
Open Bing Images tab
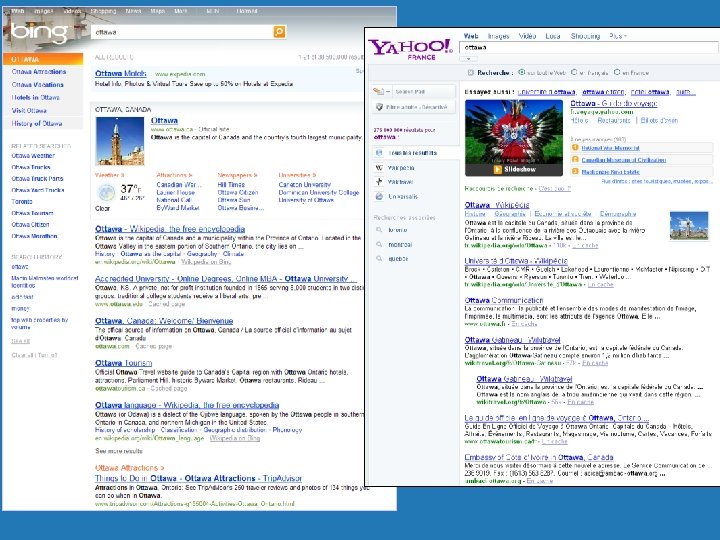pos(44,11)
